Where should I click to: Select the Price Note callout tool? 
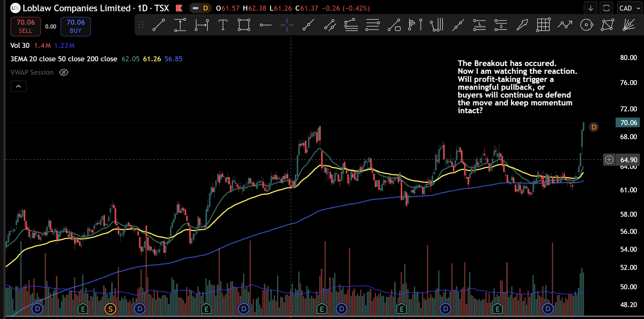(x=394, y=25)
